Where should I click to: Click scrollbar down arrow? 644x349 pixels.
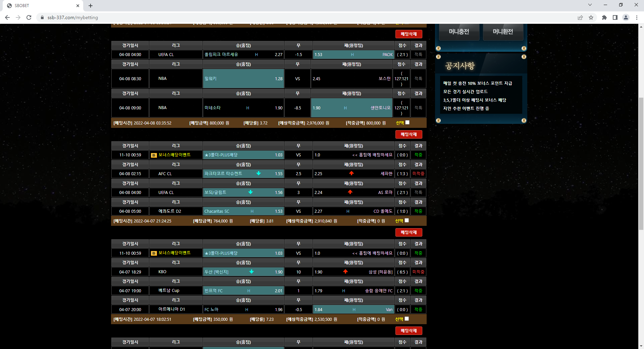pyautogui.click(x=641, y=346)
